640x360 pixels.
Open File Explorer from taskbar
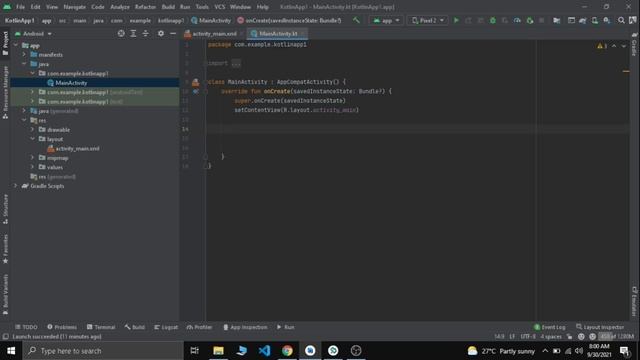218,351
